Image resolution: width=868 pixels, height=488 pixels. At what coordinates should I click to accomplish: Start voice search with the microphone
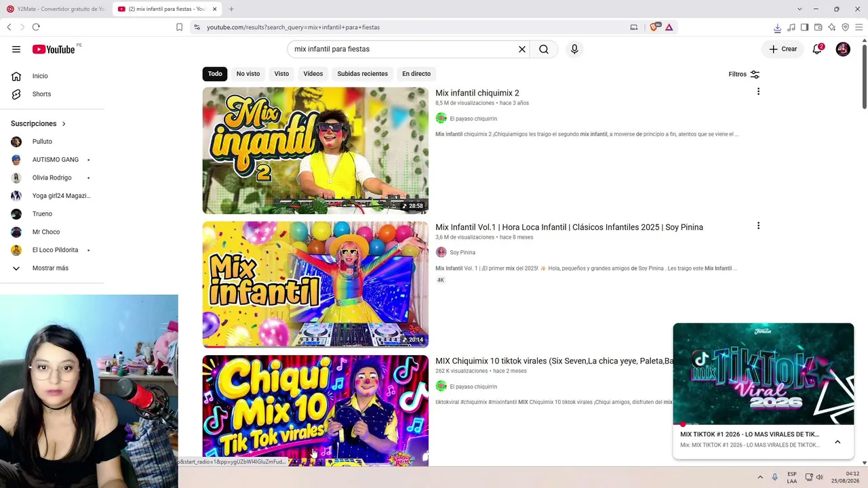coord(574,49)
